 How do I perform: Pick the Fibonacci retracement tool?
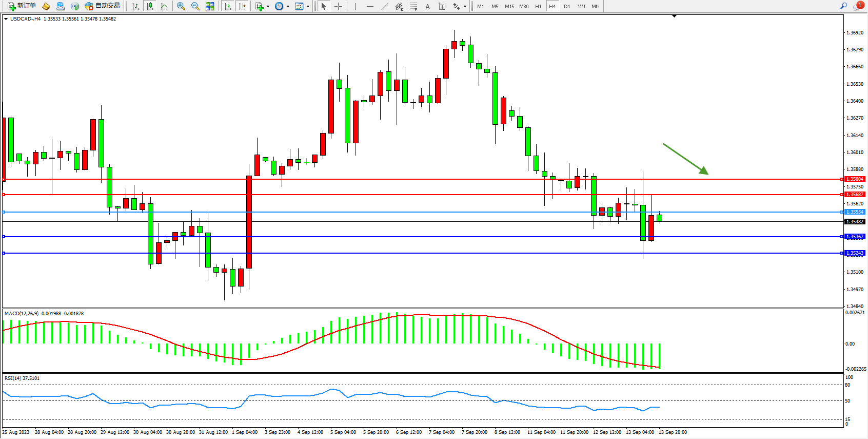pyautogui.click(x=413, y=6)
